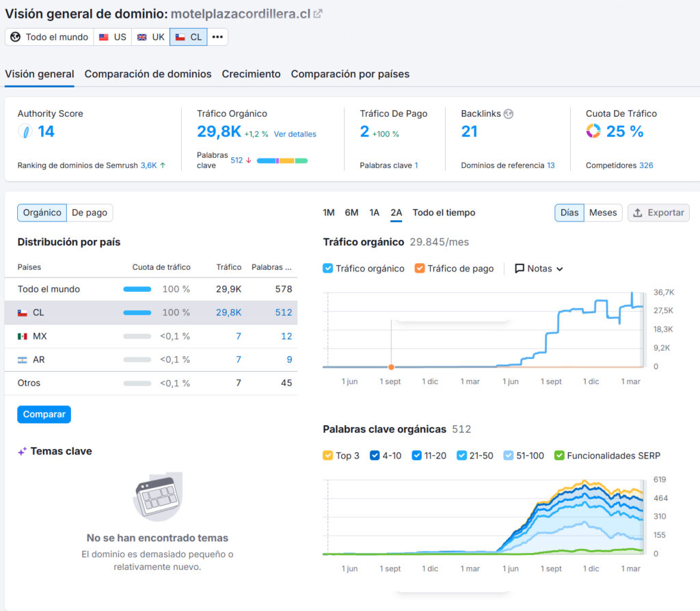700x611 pixels.
Task: Click the globe icon in Todo el mundo
Action: tap(15, 37)
